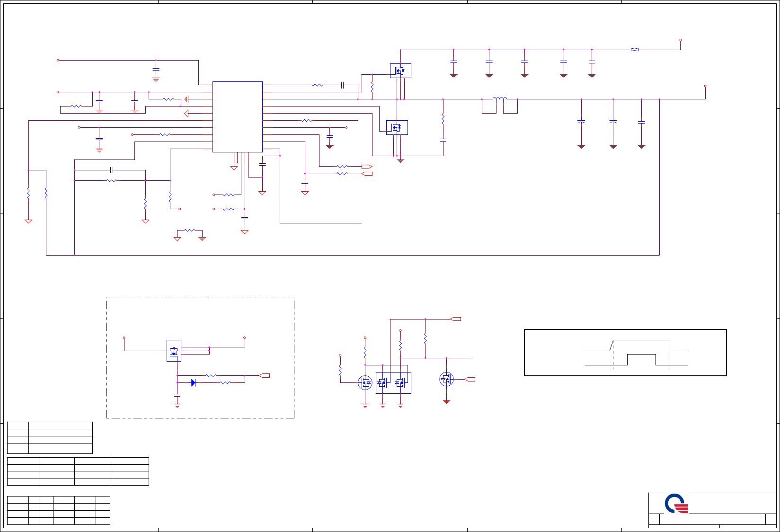Click the high-side MOSFET box under the top rail
The height and width of the screenshot is (532, 780).
pos(400,71)
